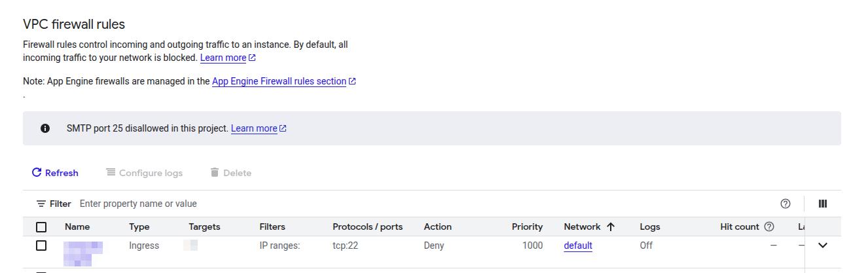The width and height of the screenshot is (868, 273).
Task: Click the info icon in SMTP banner
Action: click(x=45, y=128)
